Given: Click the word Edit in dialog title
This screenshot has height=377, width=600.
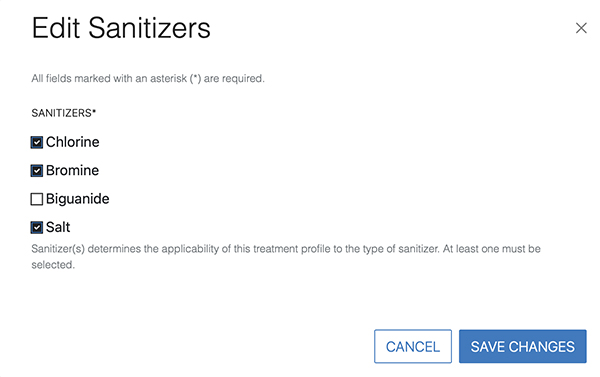Looking at the screenshot, I should click(56, 28).
